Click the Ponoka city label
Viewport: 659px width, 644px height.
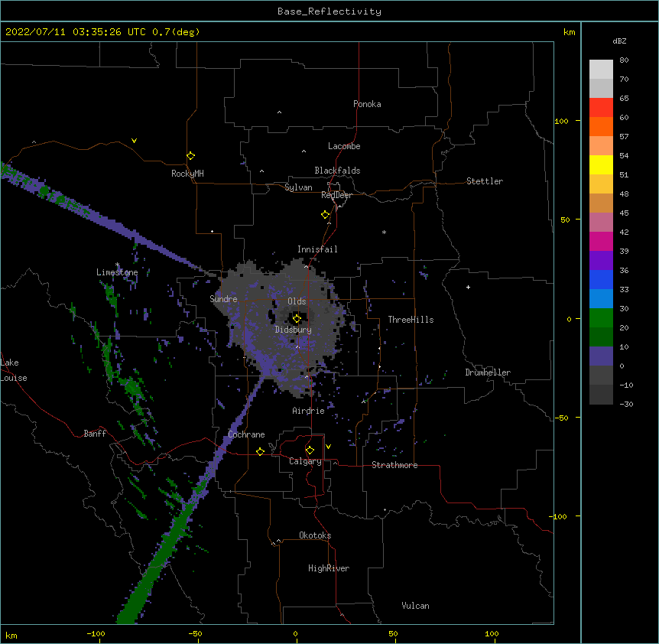[367, 104]
